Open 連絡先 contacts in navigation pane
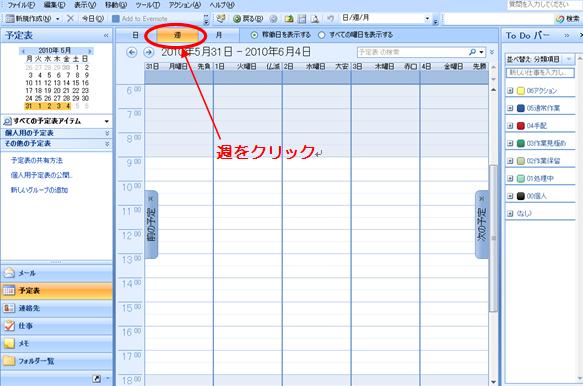 pyautogui.click(x=57, y=308)
